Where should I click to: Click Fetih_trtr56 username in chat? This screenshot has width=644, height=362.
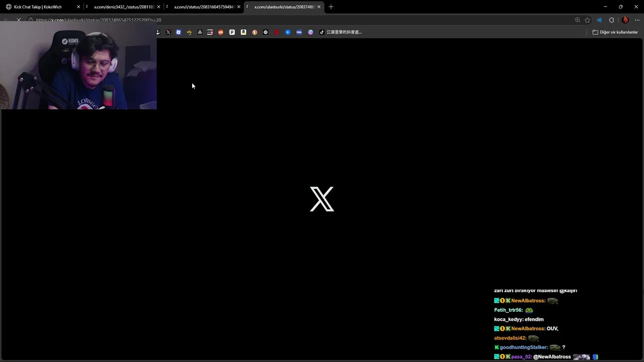click(508, 310)
